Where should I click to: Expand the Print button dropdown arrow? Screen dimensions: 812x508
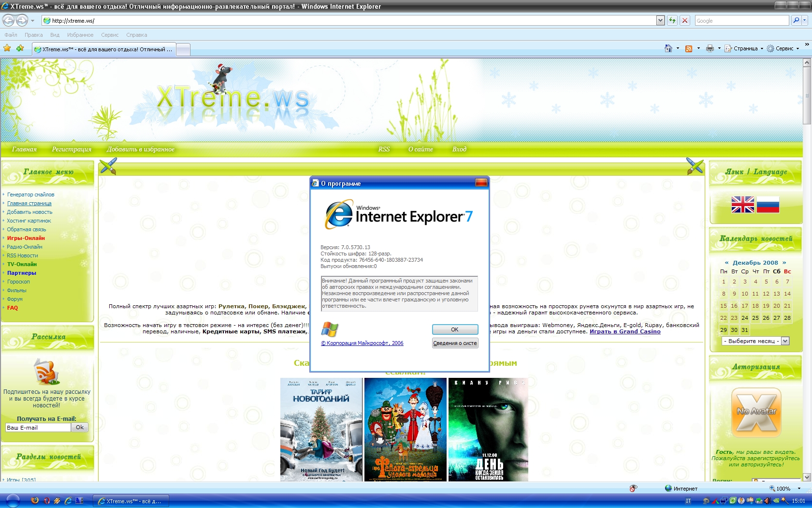[719, 48]
